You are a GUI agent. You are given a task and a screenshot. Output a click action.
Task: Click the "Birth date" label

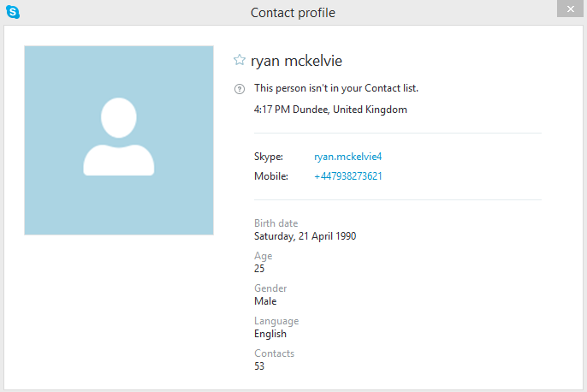276,223
